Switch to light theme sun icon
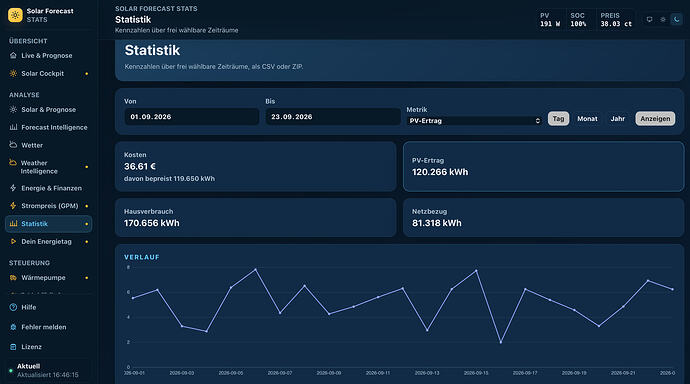Viewport: 690px width, 384px height. 663,19
